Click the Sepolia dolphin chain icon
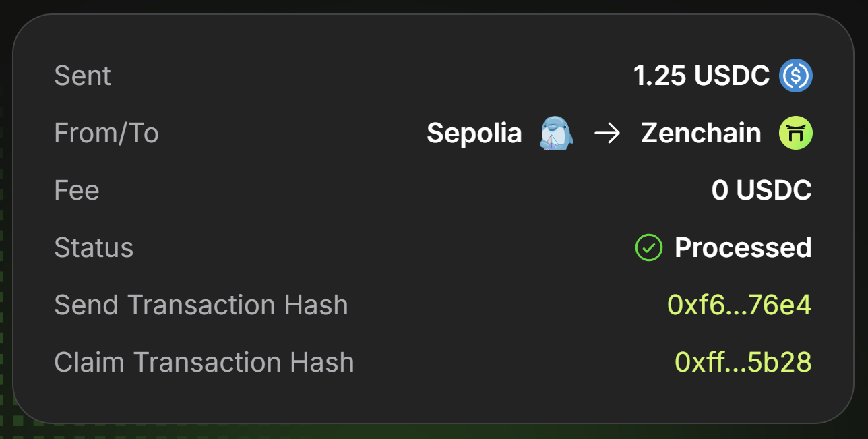This screenshot has height=439, width=868. [557, 133]
